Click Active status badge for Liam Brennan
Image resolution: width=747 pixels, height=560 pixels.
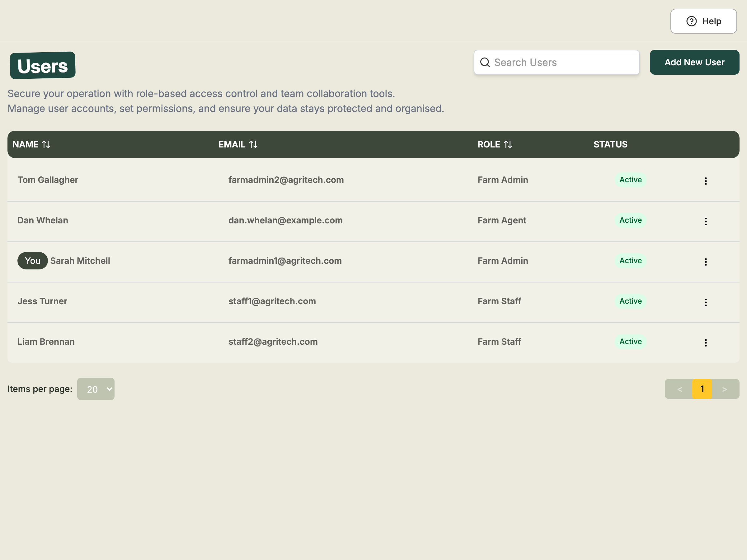[x=631, y=342]
